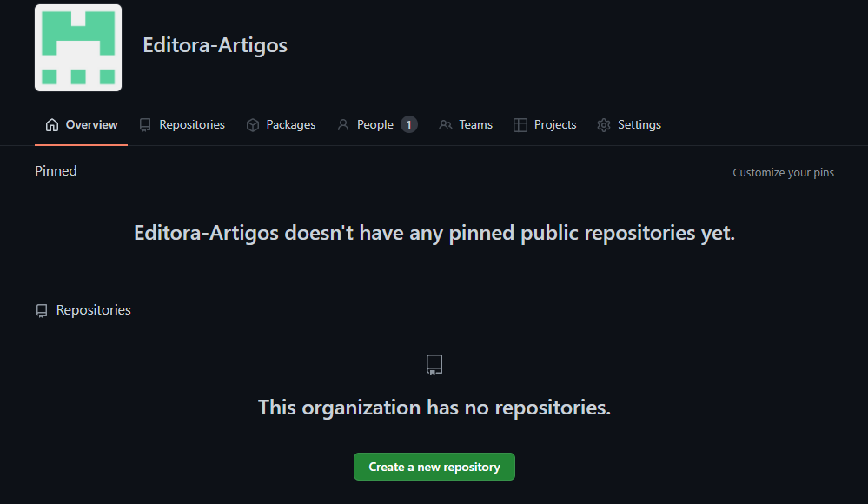The image size is (868, 504).
Task: Switch to the Packages tab
Action: 281,124
